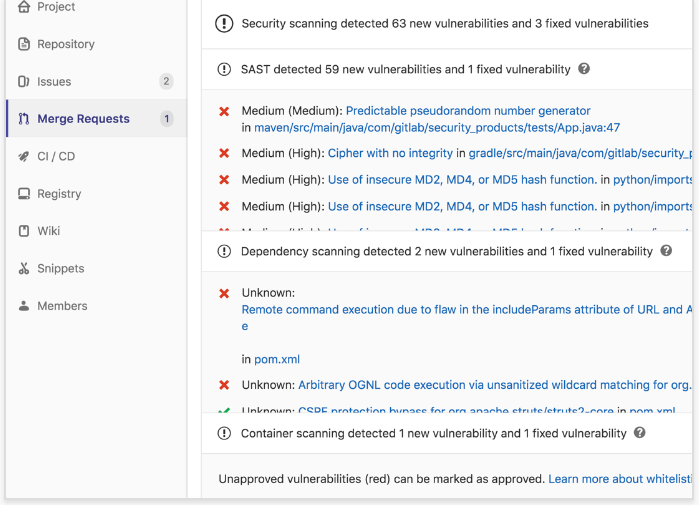
Task: Open Arbitrary OGNL code execution vulnerability link
Action: tap(495, 385)
